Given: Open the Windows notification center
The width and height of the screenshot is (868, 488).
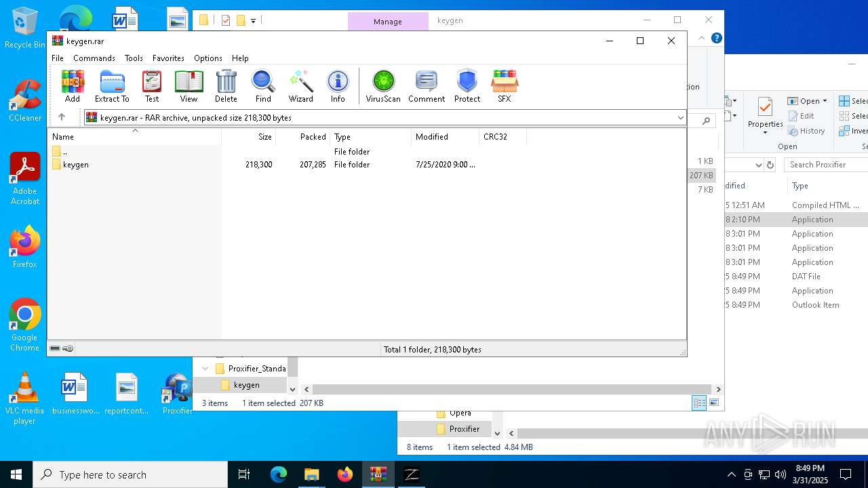Looking at the screenshot, I should coord(846,474).
